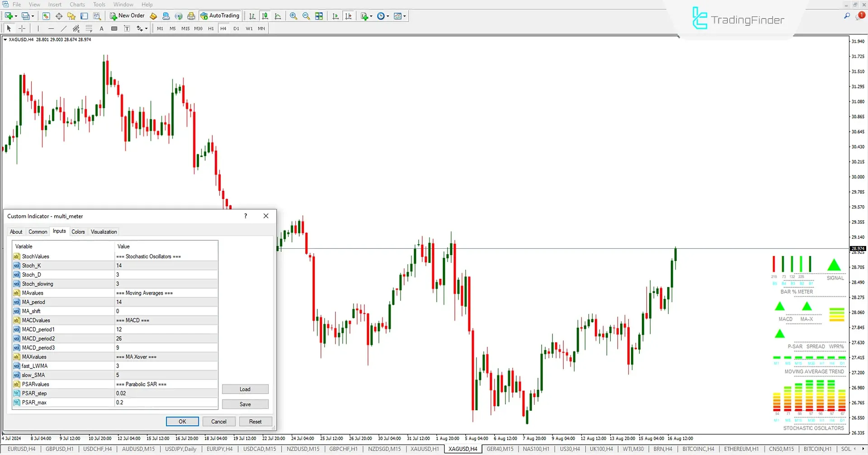The width and height of the screenshot is (868, 455).
Task: Select the horizontal line drawing tool
Action: (51, 28)
